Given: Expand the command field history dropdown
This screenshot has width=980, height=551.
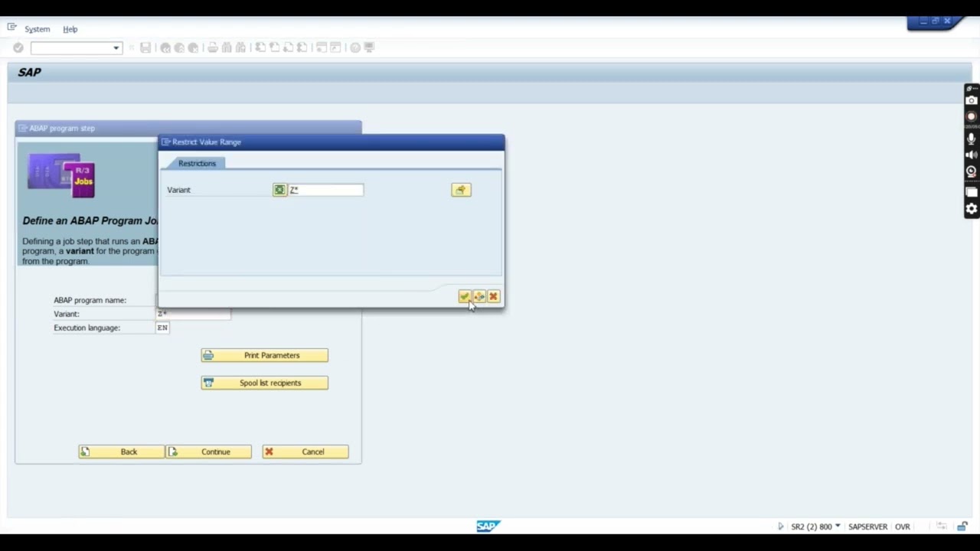Looking at the screenshot, I should [116, 47].
